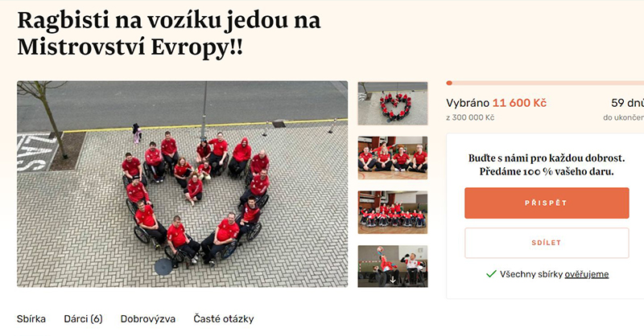The width and height of the screenshot is (644, 336).
Task: Click the campaign title heading
Action: click(169, 34)
